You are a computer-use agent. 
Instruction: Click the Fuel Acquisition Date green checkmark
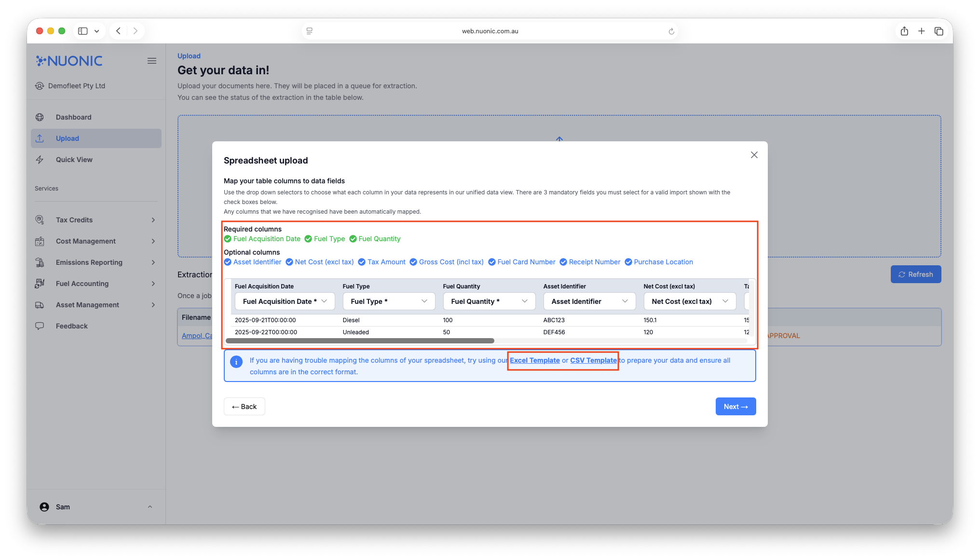(228, 239)
